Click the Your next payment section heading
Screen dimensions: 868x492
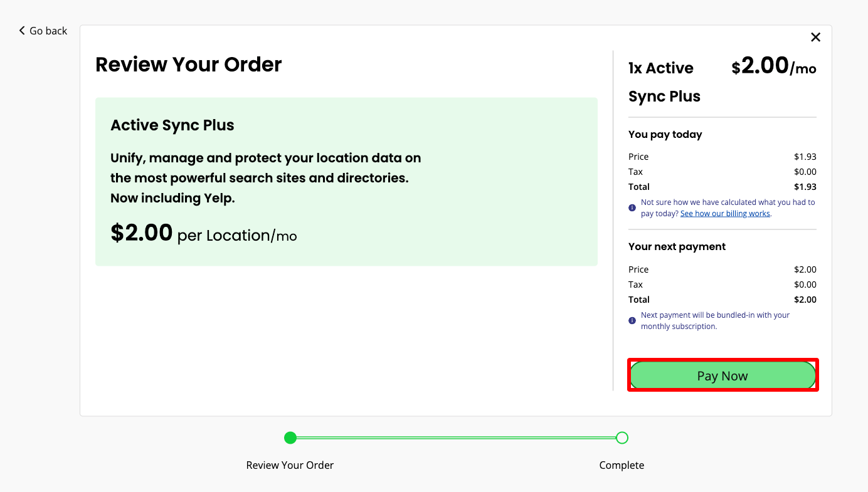(x=677, y=246)
